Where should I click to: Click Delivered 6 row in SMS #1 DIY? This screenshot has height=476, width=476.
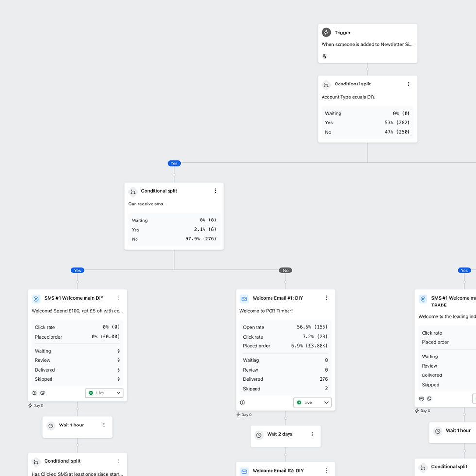tap(77, 370)
